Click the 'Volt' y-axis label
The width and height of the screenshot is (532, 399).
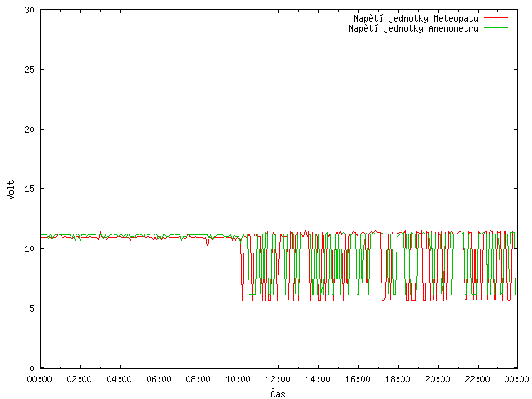[x=11, y=190]
